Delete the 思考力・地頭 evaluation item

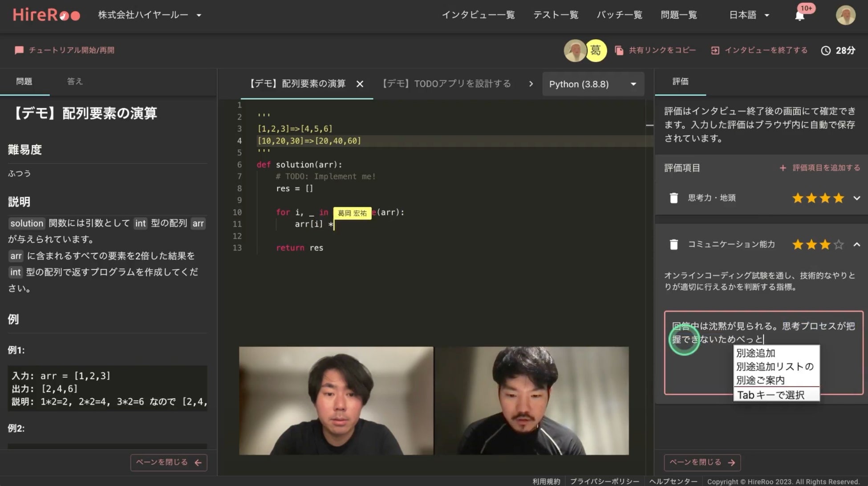pyautogui.click(x=674, y=198)
